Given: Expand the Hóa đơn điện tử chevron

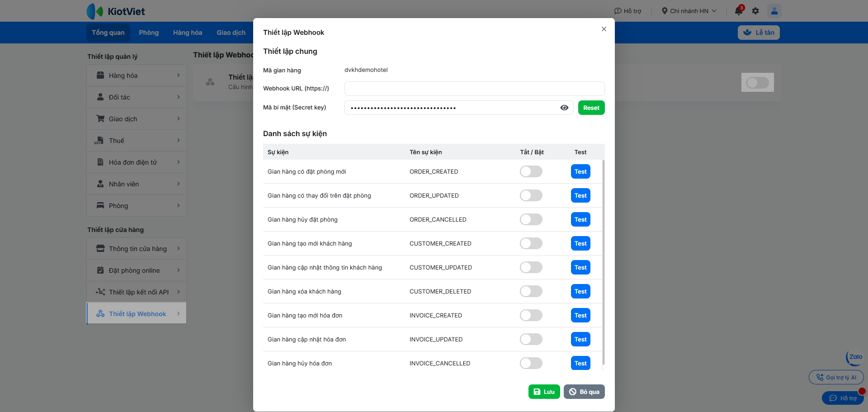Looking at the screenshot, I should 179,162.
